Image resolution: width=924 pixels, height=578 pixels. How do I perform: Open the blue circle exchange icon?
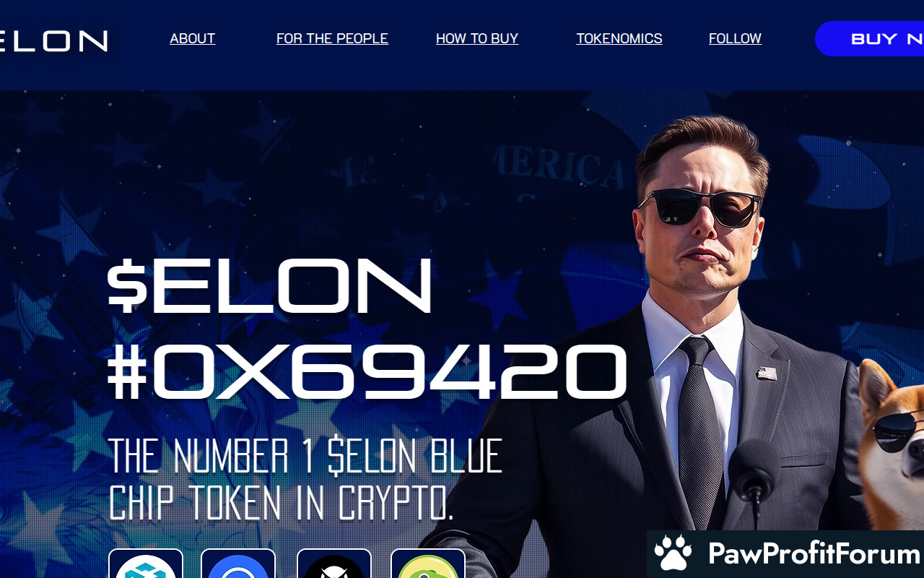(238, 564)
